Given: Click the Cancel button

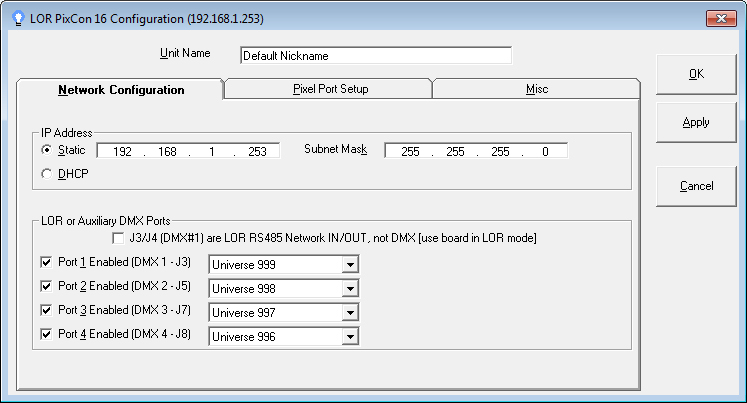Looking at the screenshot, I should 696,186.
